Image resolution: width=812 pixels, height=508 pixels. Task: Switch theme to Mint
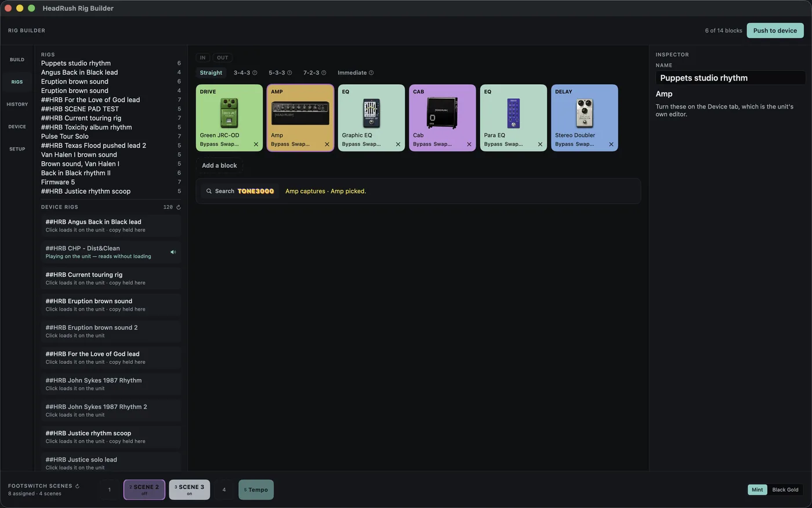(x=757, y=489)
